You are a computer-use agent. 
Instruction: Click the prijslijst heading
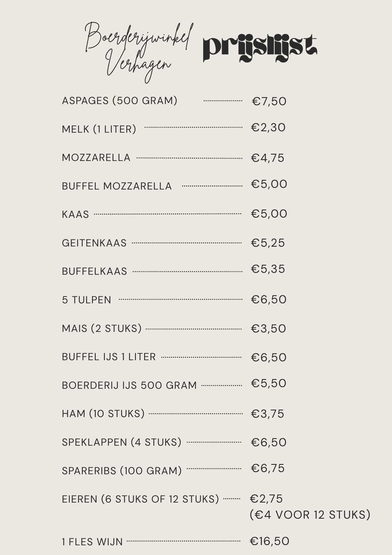[260, 48]
